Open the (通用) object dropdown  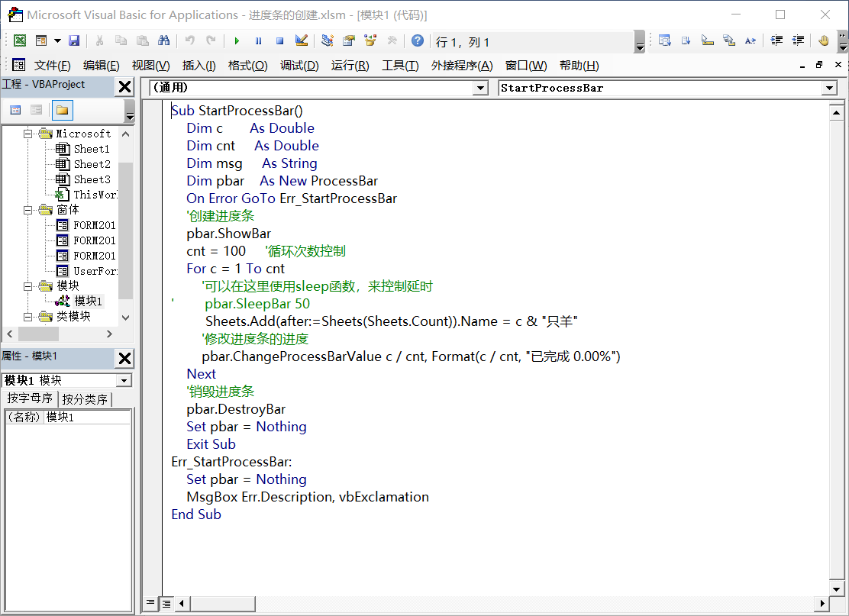(x=480, y=89)
